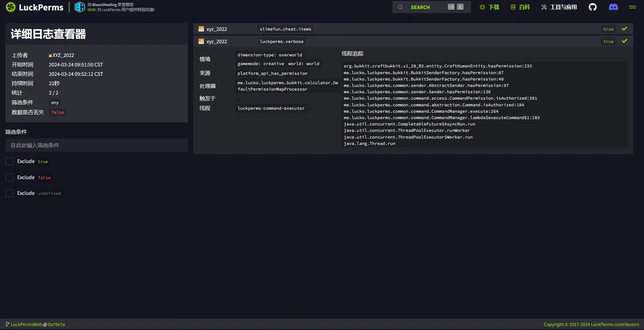This screenshot has height=330, width=644.
Task: Click the LuckPerms clover logo icon
Action: coord(11,7)
